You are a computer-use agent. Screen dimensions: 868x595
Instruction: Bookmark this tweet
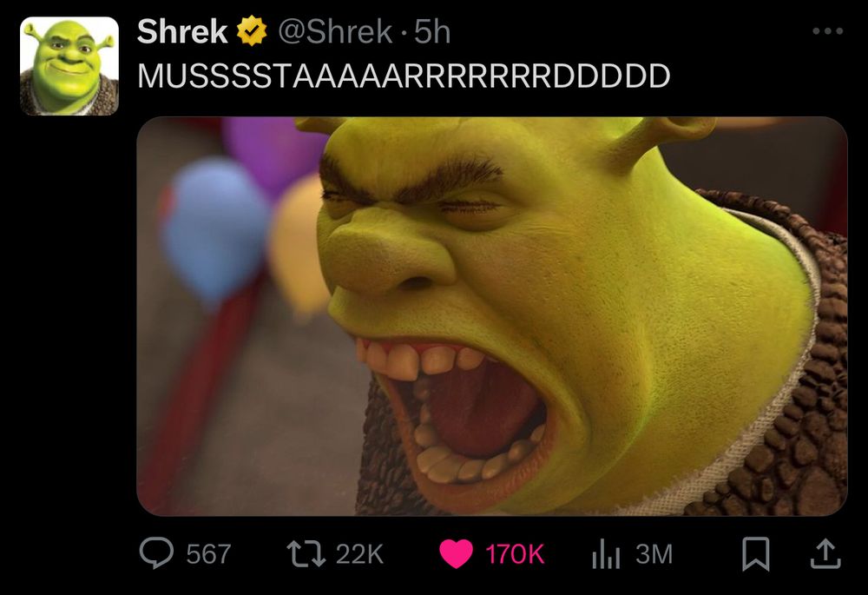click(x=756, y=553)
